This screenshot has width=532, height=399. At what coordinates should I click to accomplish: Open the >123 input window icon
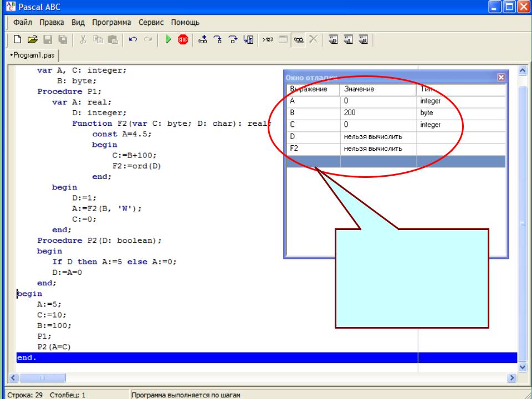pos(268,40)
